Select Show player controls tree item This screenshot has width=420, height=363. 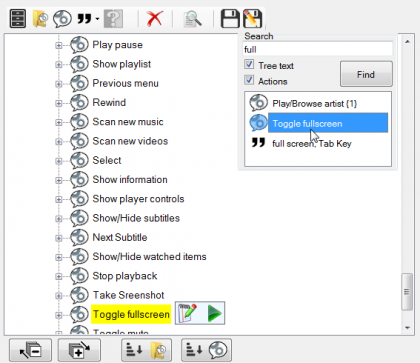(138, 199)
